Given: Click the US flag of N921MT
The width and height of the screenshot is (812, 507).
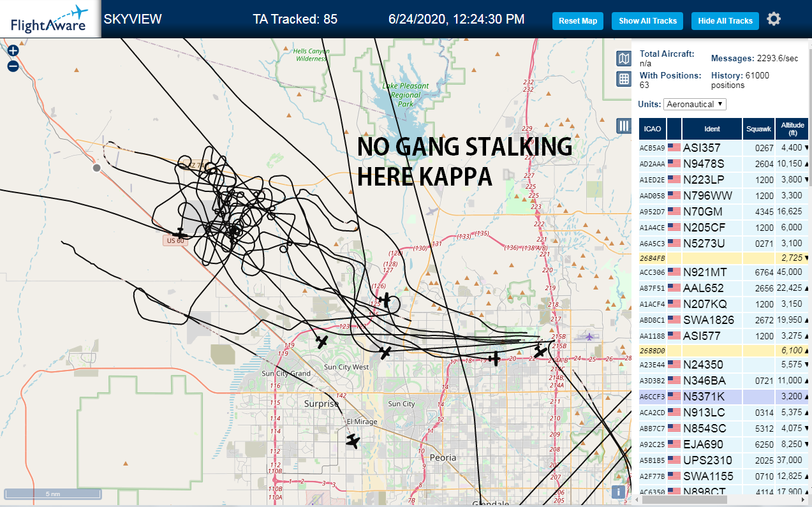Looking at the screenshot, I should (674, 272).
